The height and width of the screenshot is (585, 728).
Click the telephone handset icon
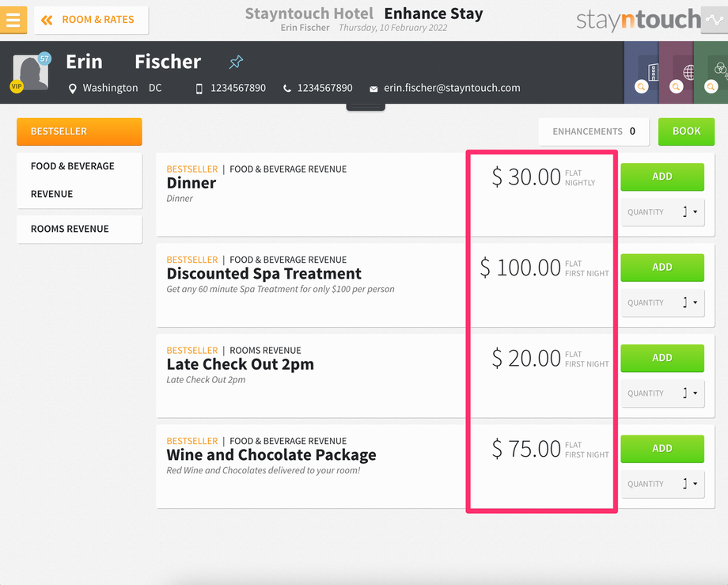(x=287, y=88)
